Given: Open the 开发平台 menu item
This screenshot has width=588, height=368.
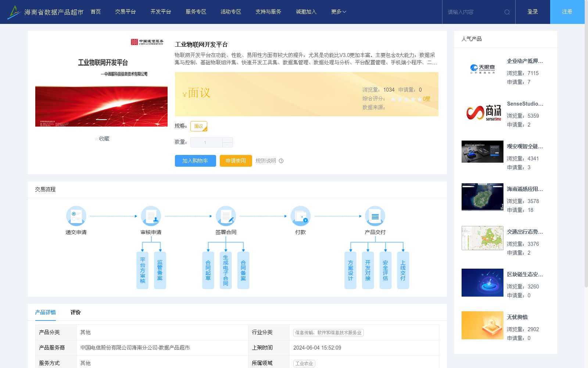Looking at the screenshot, I should coord(161,12).
